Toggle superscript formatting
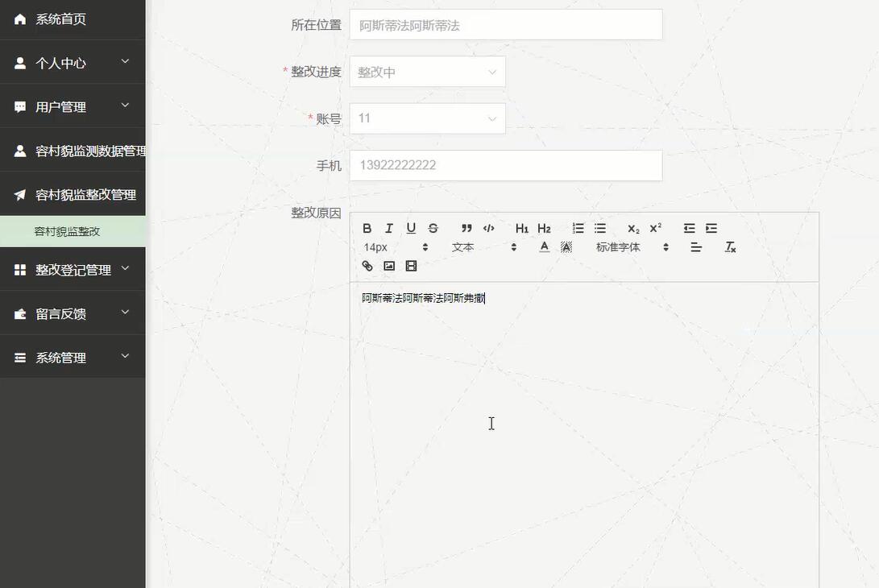 coord(654,228)
